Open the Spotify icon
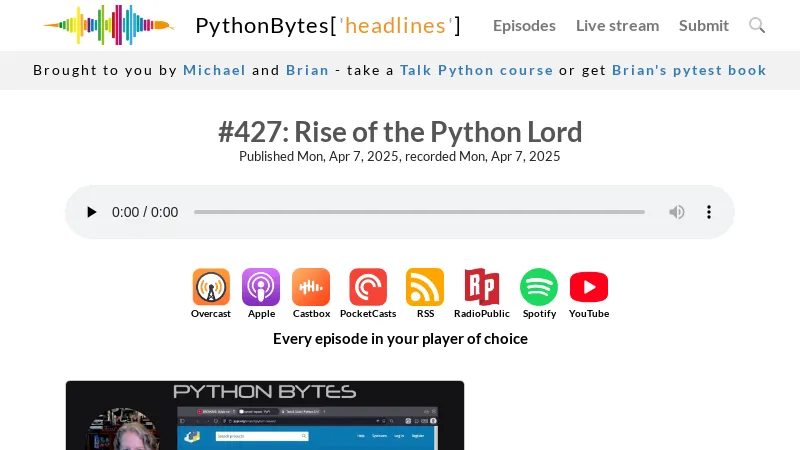800x450 pixels. click(539, 288)
